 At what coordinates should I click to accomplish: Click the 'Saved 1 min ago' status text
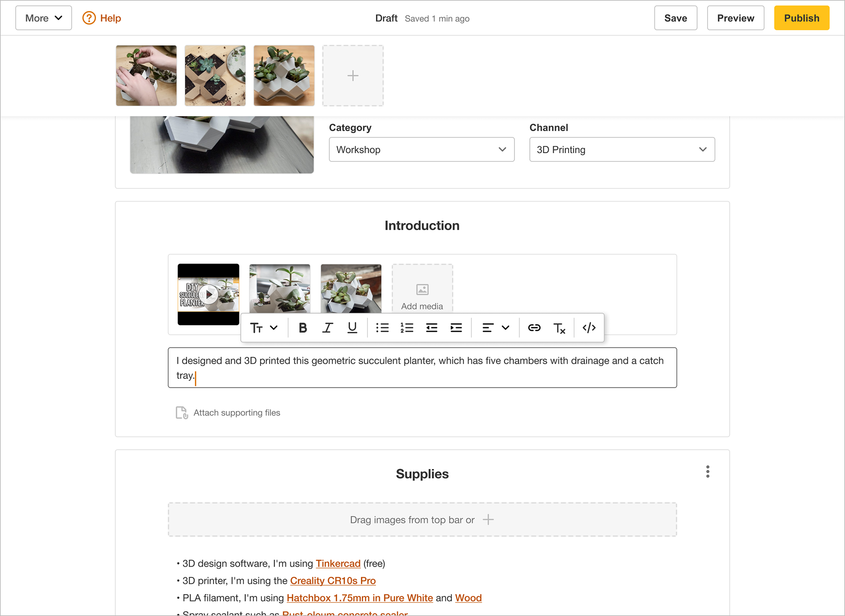pos(437,18)
